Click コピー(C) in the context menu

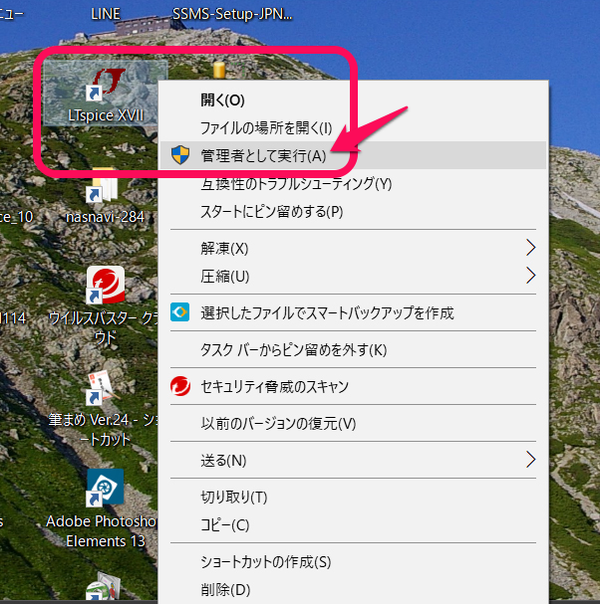click(x=225, y=525)
